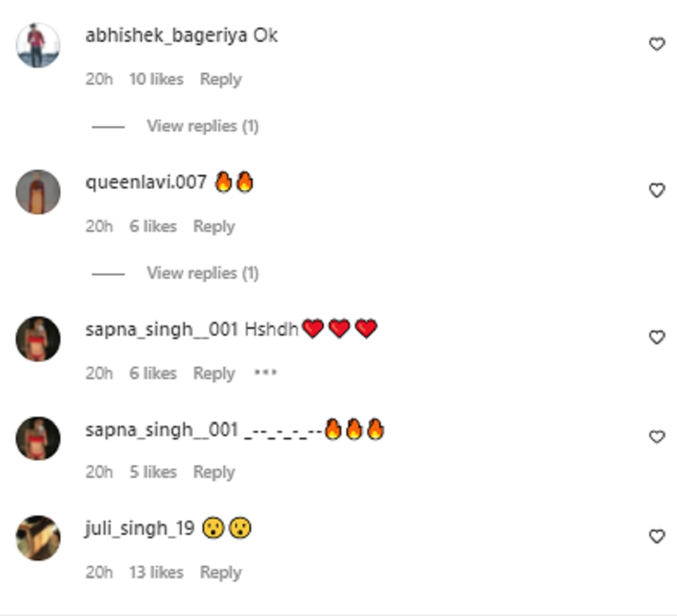Open abhishek_bageriya's profile picture
Screen dimensions: 677x616
[38, 45]
